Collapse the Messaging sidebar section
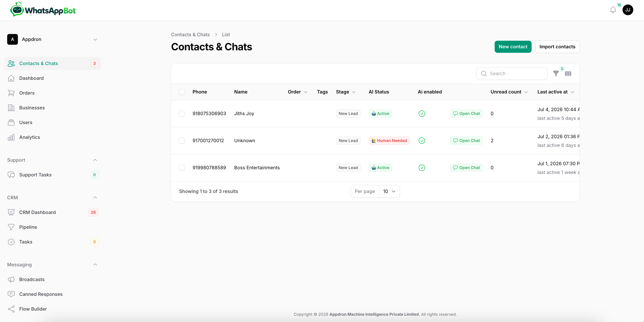Viewport: 644px width, 322px height. [95, 265]
